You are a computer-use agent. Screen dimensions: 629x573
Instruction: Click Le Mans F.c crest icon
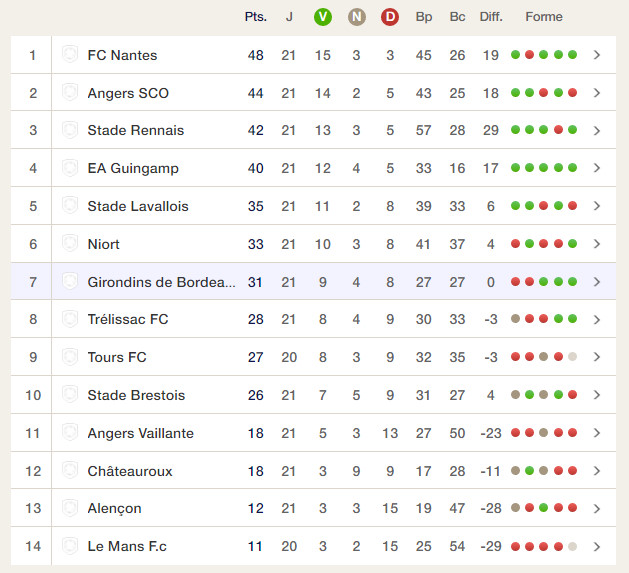(70, 546)
